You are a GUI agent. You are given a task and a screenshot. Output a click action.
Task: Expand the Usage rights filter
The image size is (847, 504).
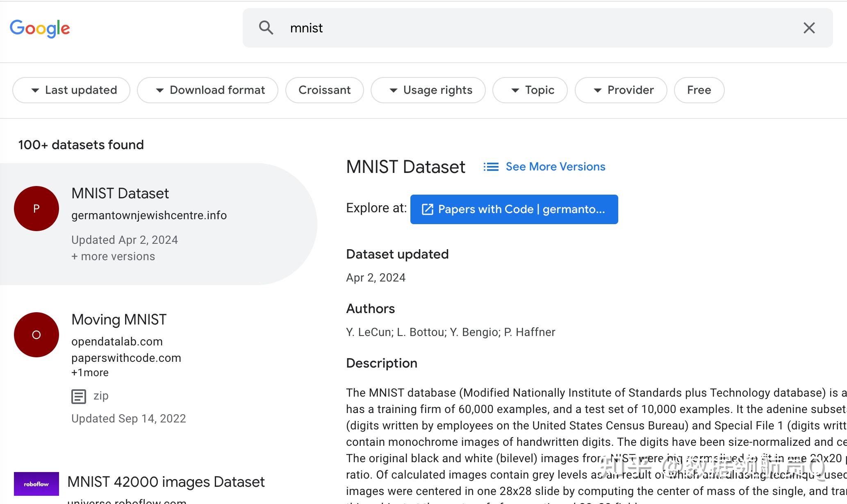(x=428, y=90)
